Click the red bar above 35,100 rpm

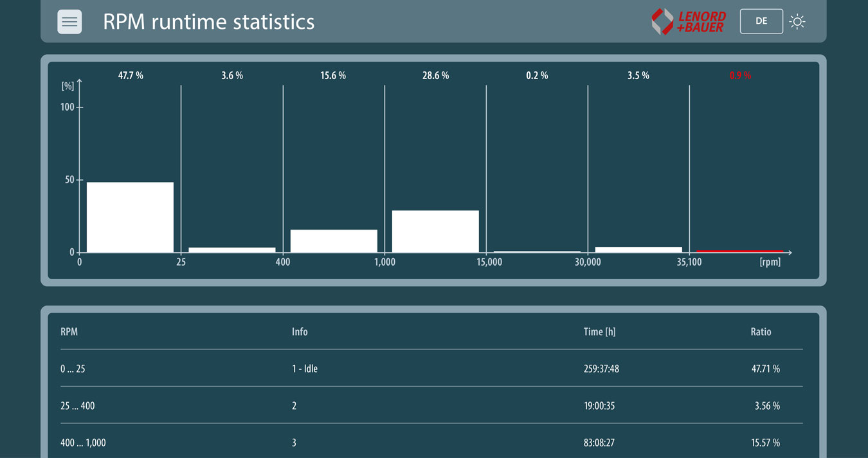click(x=740, y=252)
